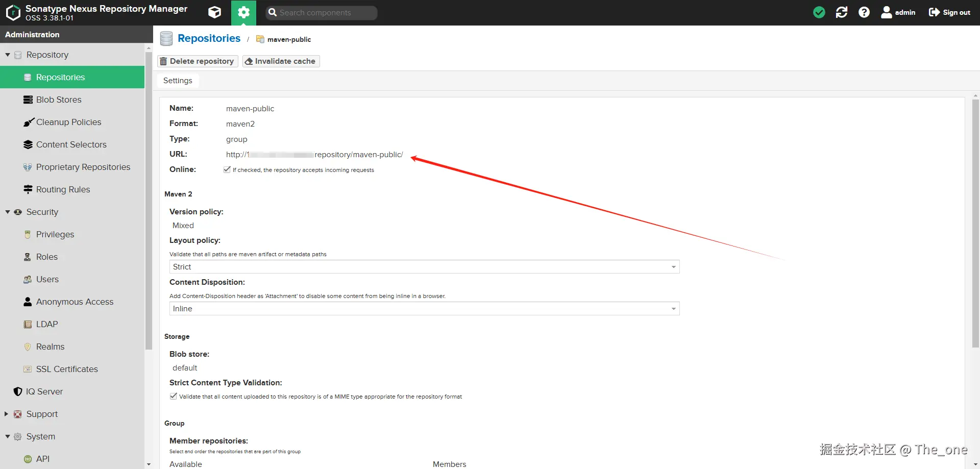
Task: Switch to the Settings tab
Action: coord(178,81)
